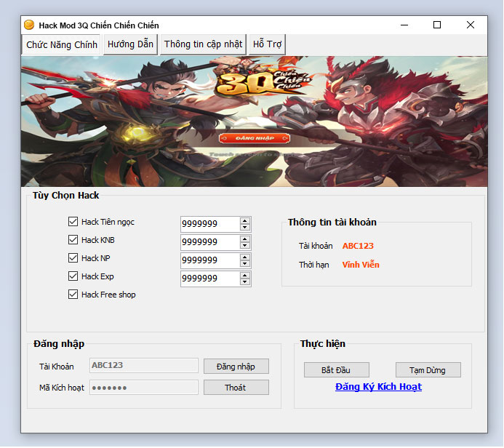
Task: Open the Đăng Ký Kích Hoạt link
Action: click(x=378, y=387)
